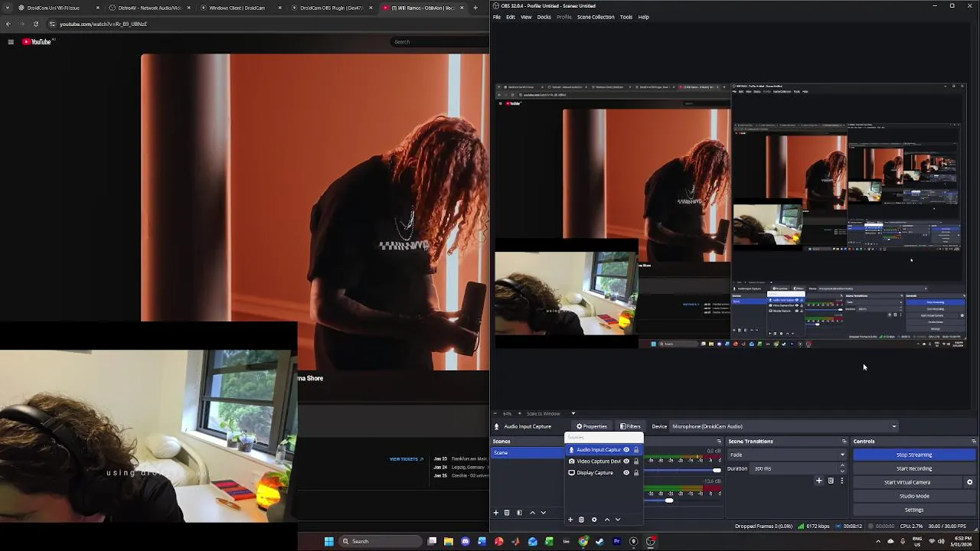Open the OBS Edit menu
This screenshot has height=551, width=980.
511,17
